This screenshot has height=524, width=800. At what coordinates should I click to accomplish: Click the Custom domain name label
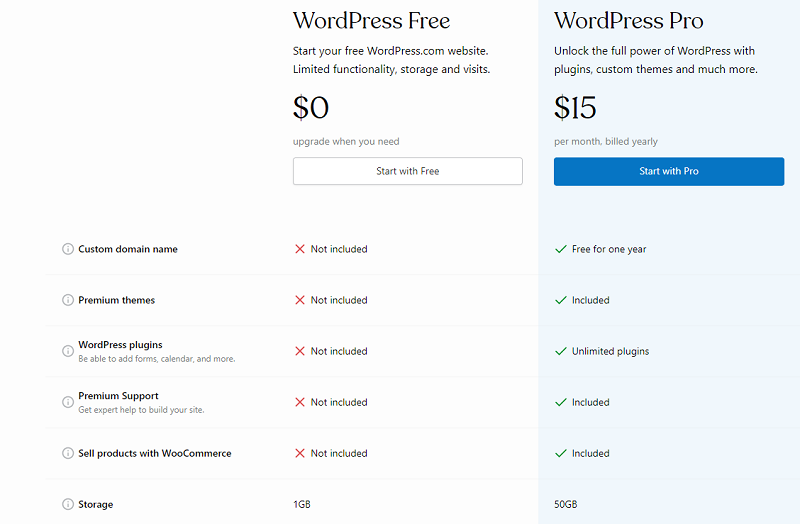pos(128,249)
